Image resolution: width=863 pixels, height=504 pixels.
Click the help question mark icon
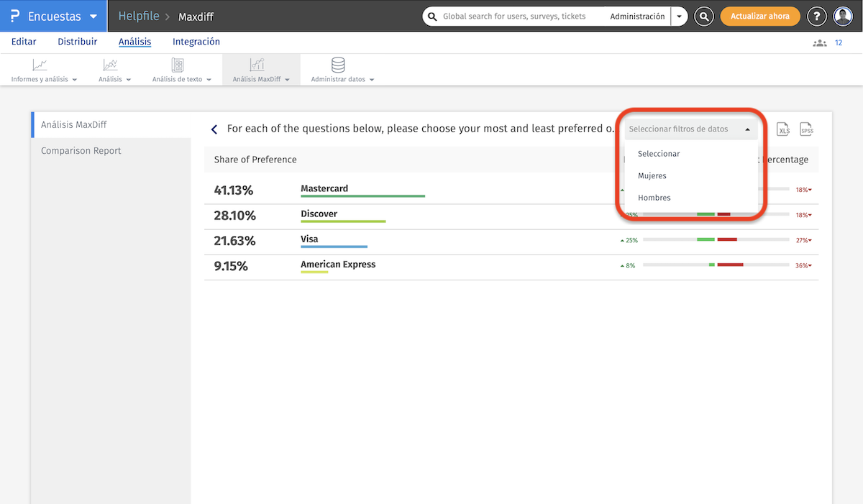point(816,17)
